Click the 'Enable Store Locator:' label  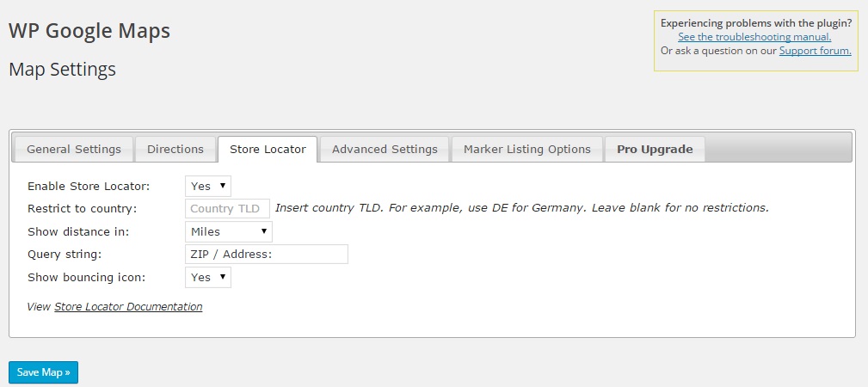[89, 186]
